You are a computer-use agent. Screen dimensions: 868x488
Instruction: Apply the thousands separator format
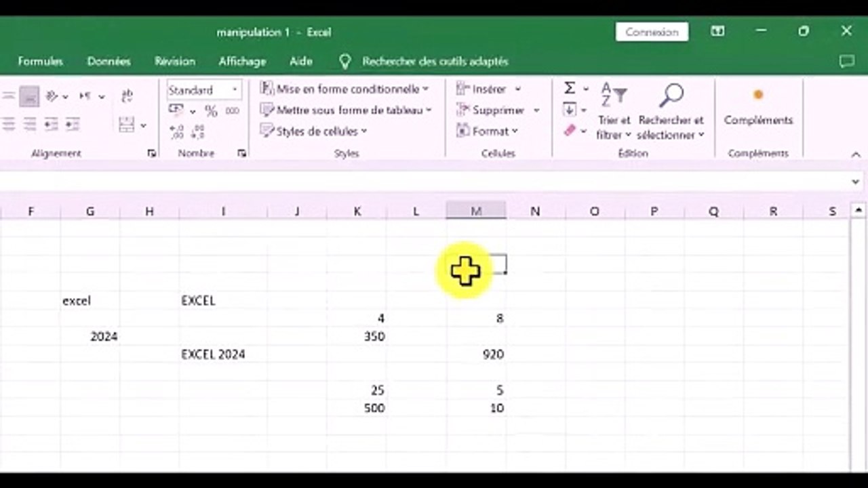pyautogui.click(x=232, y=110)
